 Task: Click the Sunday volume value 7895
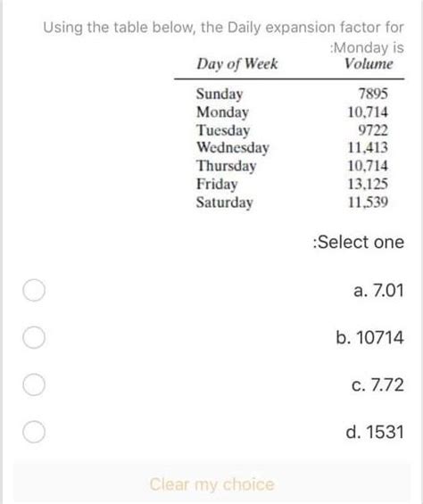tap(373, 94)
